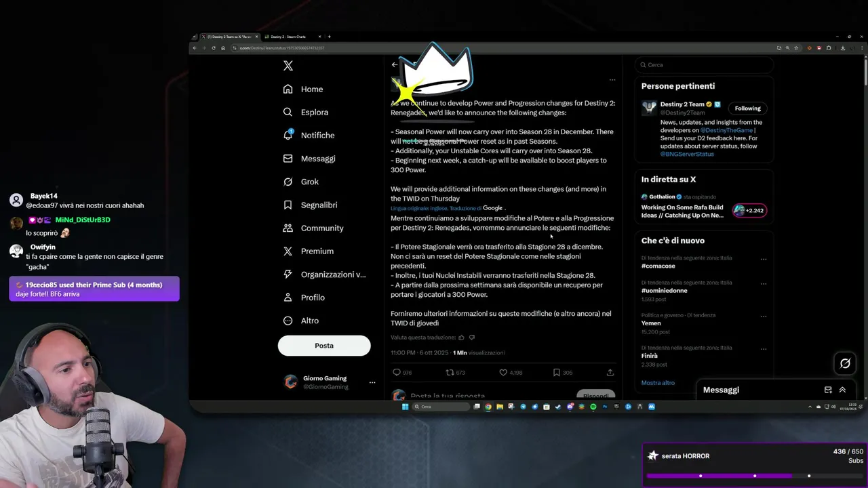Open @BNGServerStatus link in bio

click(x=687, y=154)
